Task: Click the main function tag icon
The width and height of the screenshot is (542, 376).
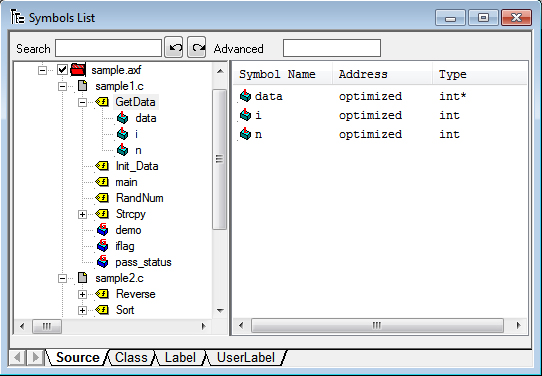Action: click(102, 182)
